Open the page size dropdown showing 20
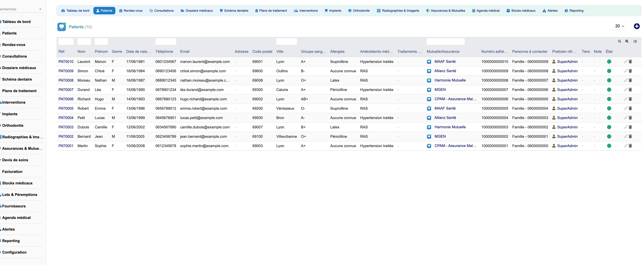This screenshot has width=644, height=265. pos(617,26)
